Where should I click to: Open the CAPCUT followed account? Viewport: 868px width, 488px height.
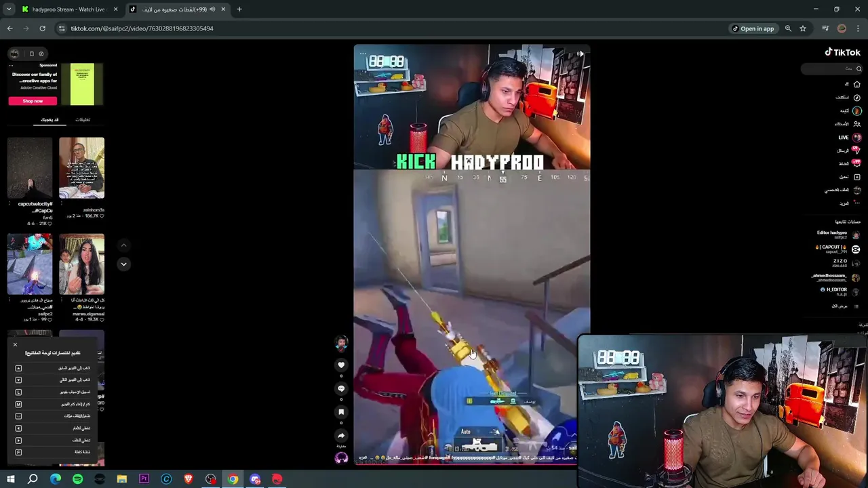(x=838, y=249)
